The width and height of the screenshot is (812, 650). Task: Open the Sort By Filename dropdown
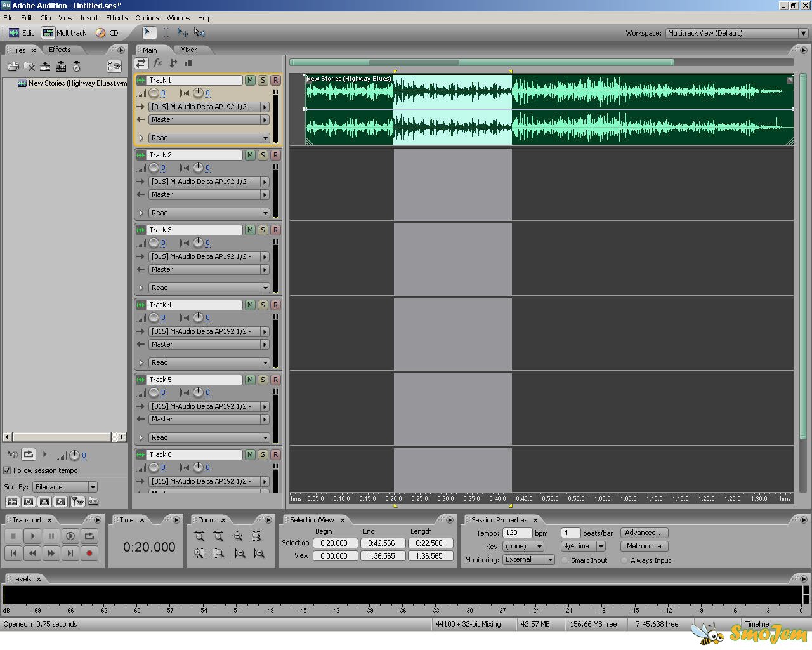65,487
